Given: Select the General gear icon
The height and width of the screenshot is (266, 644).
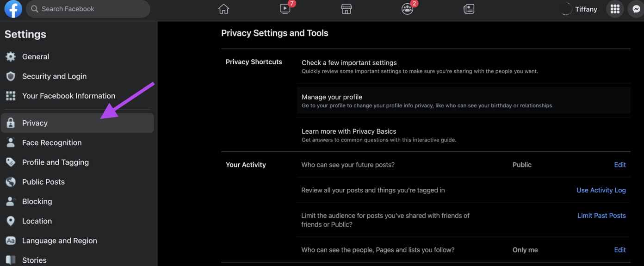Looking at the screenshot, I should [x=11, y=56].
